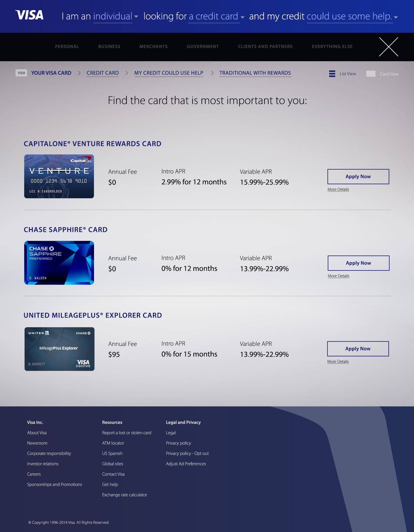Click the CapitalOne Venture card image
414x532 pixels.
(59, 176)
